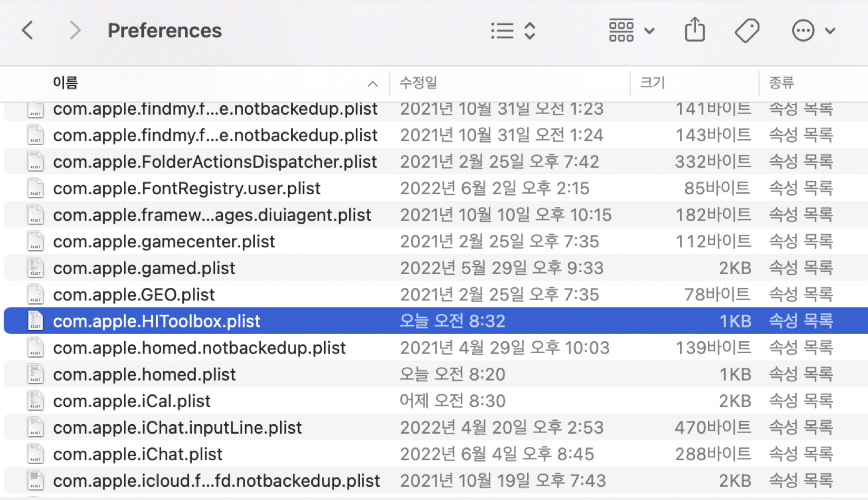Click plist icon of com.apple.iChat.inputLine.plist

(x=35, y=427)
